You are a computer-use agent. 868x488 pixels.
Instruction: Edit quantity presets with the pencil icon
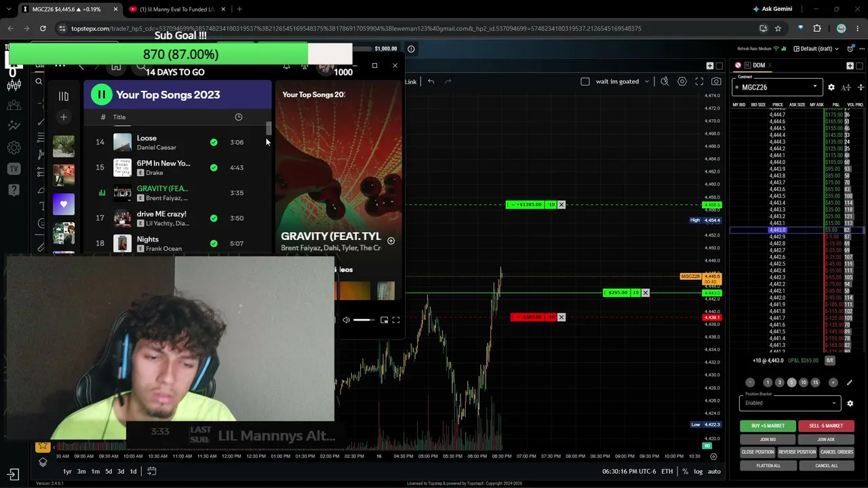tap(850, 382)
